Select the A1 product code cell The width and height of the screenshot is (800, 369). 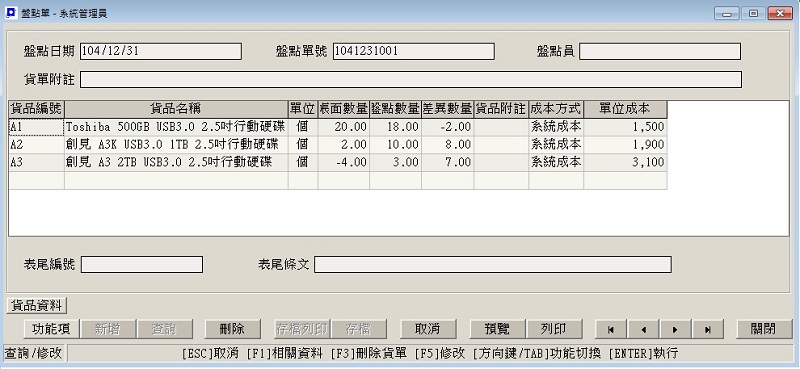tap(36, 127)
